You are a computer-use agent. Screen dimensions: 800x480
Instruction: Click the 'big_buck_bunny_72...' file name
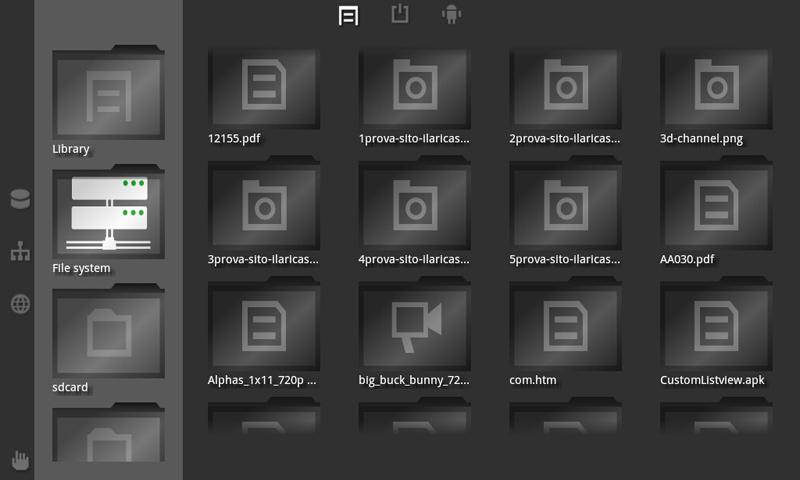(x=414, y=380)
